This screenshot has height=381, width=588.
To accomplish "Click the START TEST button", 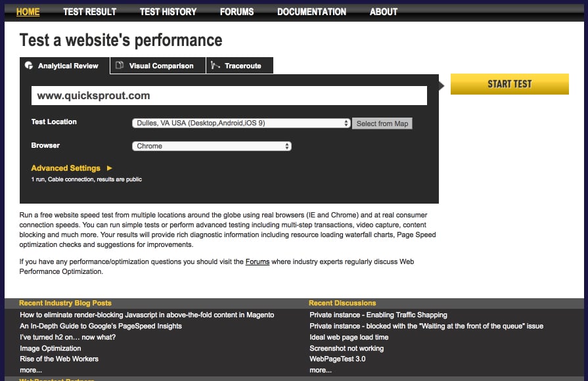I will point(510,84).
